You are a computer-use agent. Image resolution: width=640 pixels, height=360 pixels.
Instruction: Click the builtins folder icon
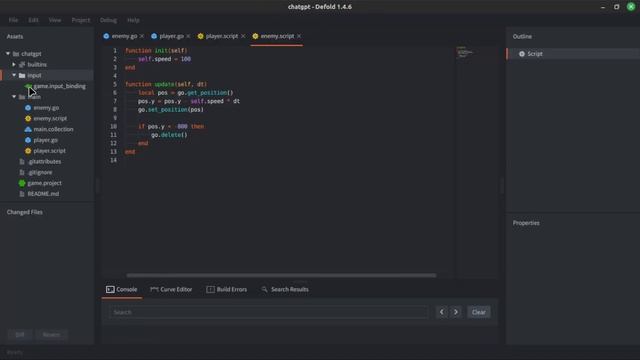pyautogui.click(x=22, y=64)
